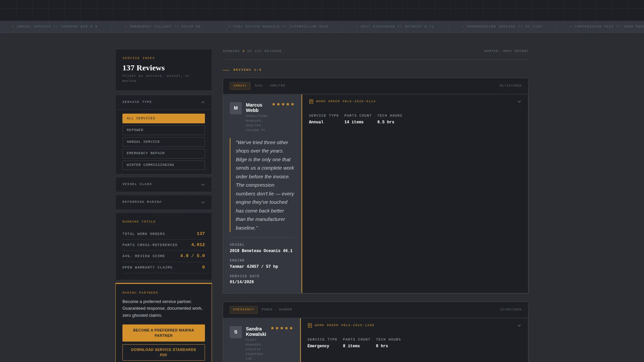
Task: Click Power · Harbor tag text
Action: point(277,310)
